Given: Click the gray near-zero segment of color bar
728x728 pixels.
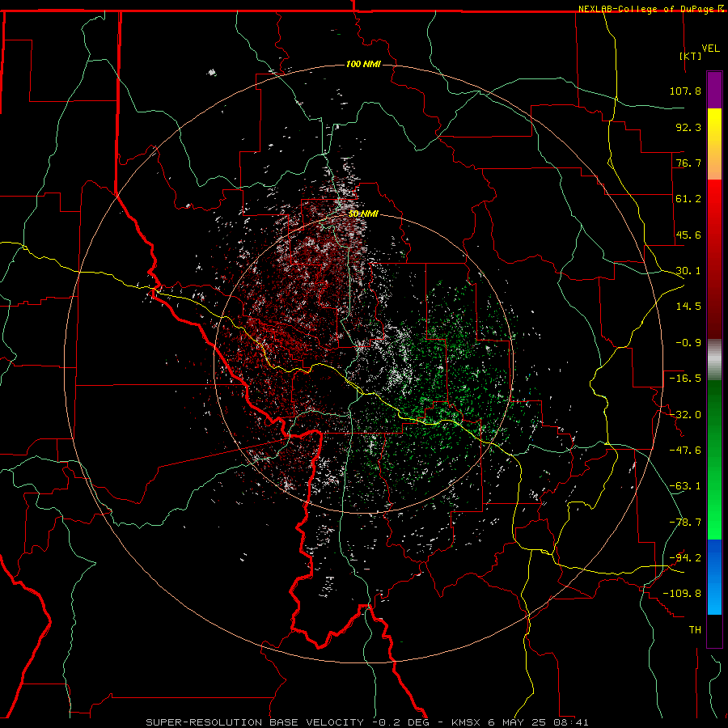Looking at the screenshot, I should pyautogui.click(x=714, y=360).
